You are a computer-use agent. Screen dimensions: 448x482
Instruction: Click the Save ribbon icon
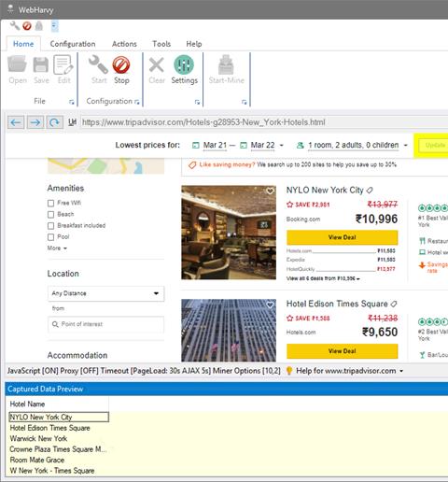pos(41,69)
